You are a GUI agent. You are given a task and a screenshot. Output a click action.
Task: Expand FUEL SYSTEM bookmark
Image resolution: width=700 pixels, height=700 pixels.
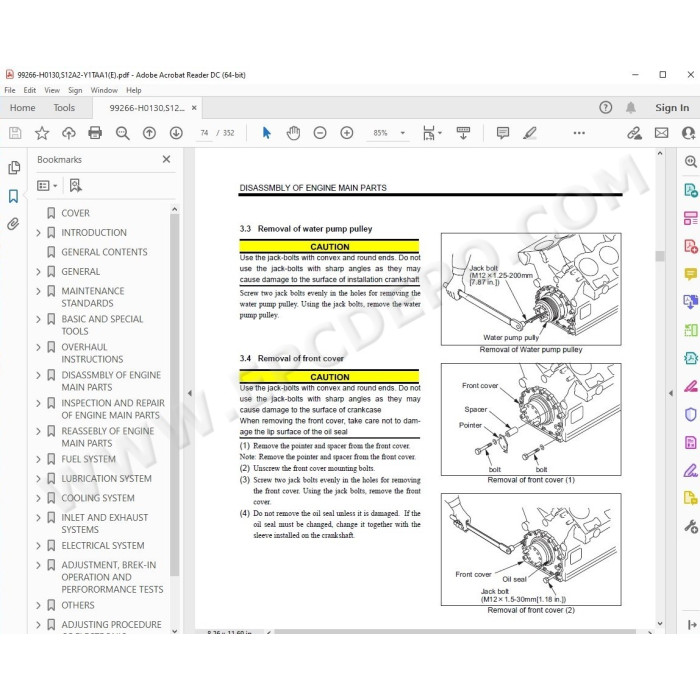38,459
